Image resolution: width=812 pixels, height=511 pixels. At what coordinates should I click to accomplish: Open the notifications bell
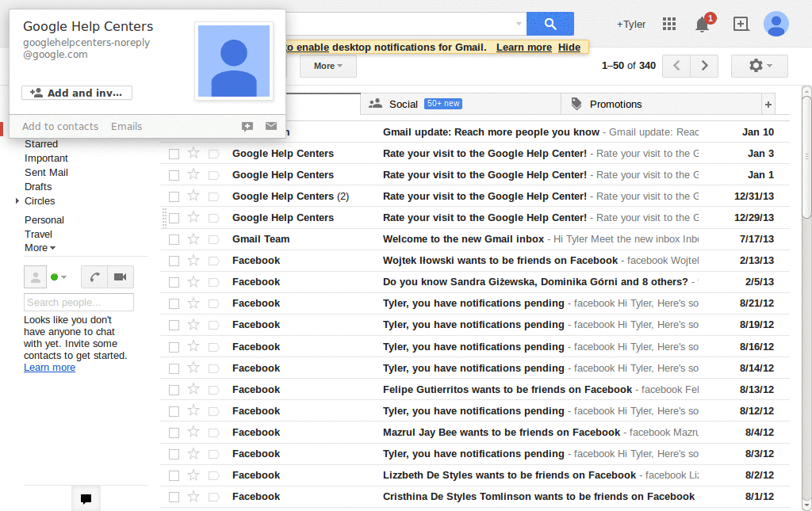click(703, 24)
